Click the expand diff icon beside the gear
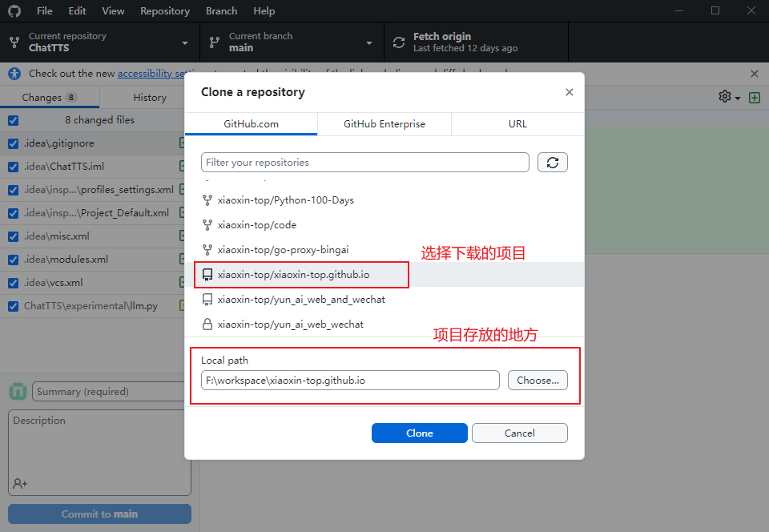 (754, 97)
